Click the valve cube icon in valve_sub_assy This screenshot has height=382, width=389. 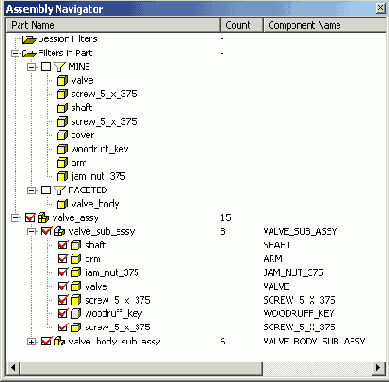(x=76, y=286)
